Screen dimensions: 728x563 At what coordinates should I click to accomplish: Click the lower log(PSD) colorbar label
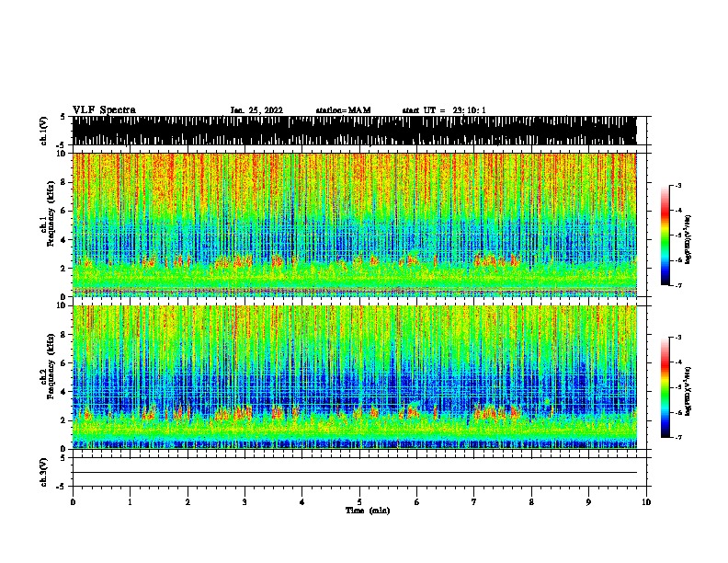coord(688,391)
